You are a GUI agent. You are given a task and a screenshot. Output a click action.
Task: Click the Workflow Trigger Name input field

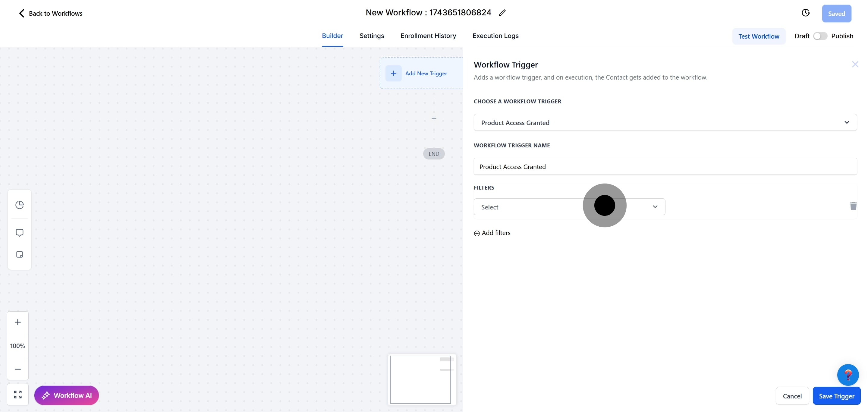point(665,167)
